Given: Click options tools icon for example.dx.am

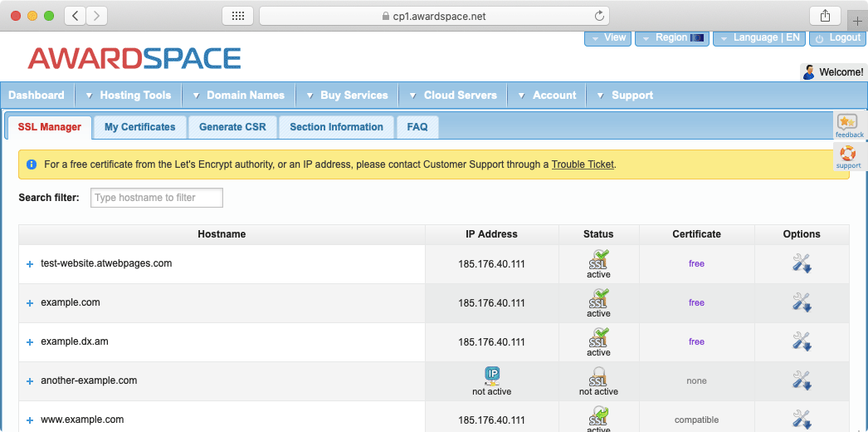Looking at the screenshot, I should (x=801, y=341).
